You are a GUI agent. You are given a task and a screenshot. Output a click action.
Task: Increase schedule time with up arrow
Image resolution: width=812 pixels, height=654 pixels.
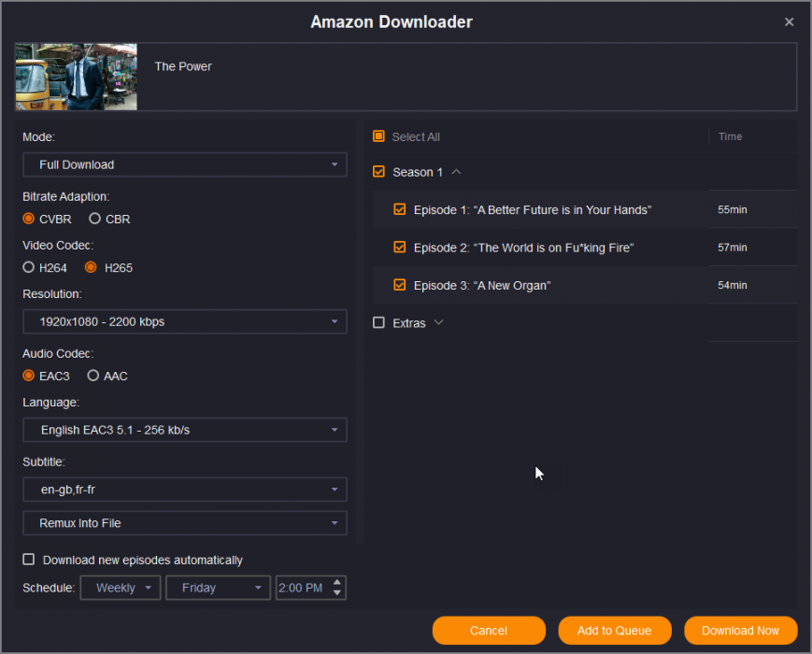(x=337, y=583)
